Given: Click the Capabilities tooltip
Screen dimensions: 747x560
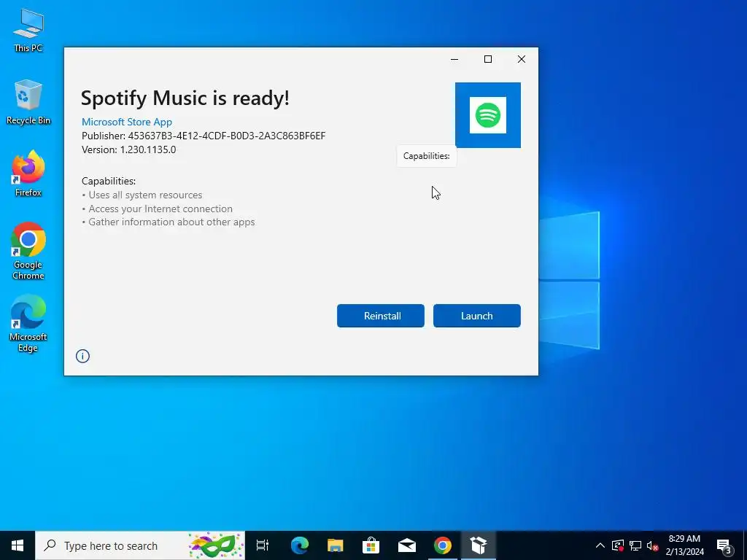Looking at the screenshot, I should [x=426, y=156].
